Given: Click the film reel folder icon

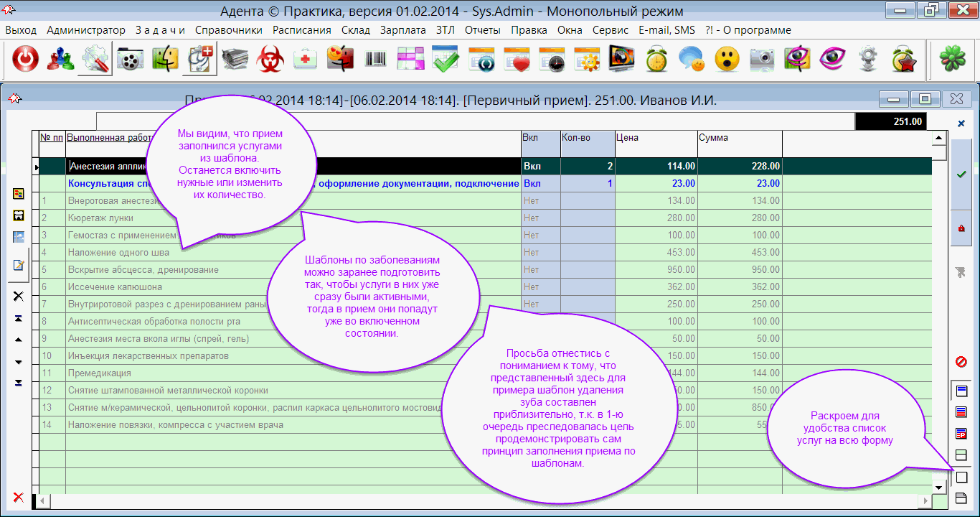Looking at the screenshot, I should pyautogui.click(x=131, y=60).
